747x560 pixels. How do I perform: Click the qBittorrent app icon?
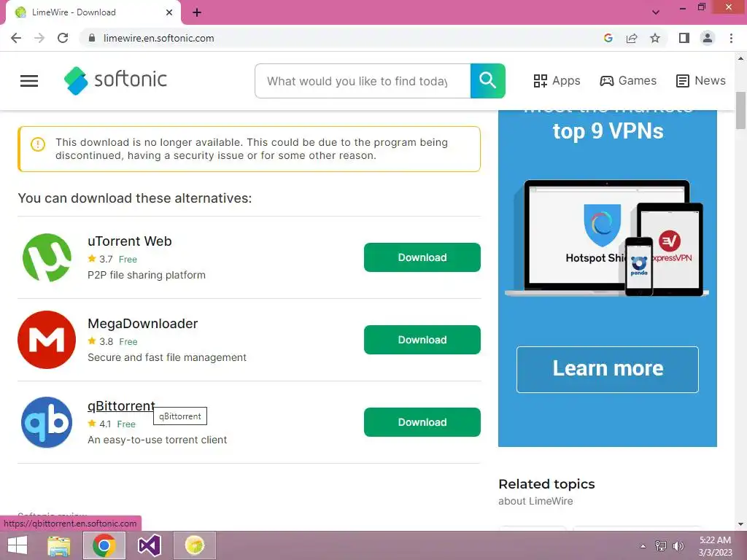[x=47, y=422]
